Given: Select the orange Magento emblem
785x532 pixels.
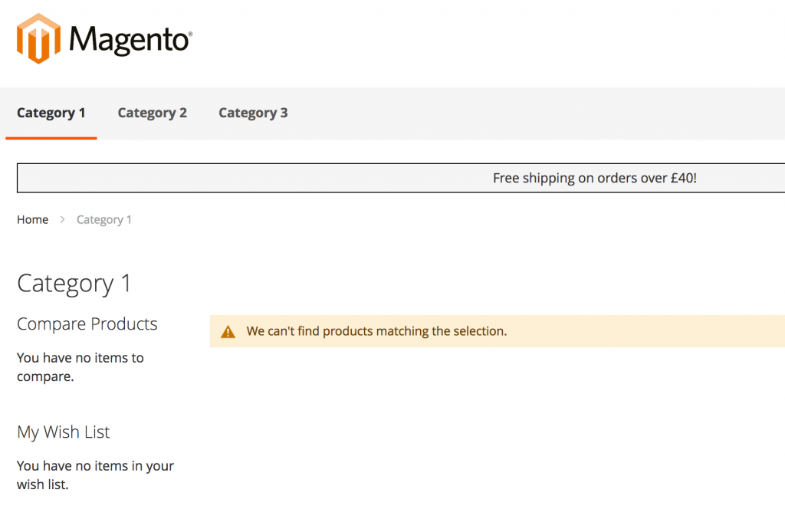Looking at the screenshot, I should tap(37, 37).
